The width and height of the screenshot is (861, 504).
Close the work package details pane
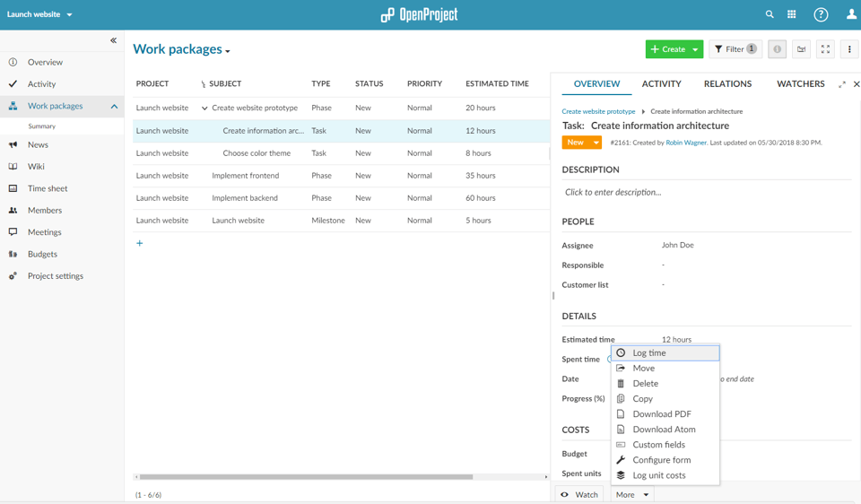click(856, 84)
